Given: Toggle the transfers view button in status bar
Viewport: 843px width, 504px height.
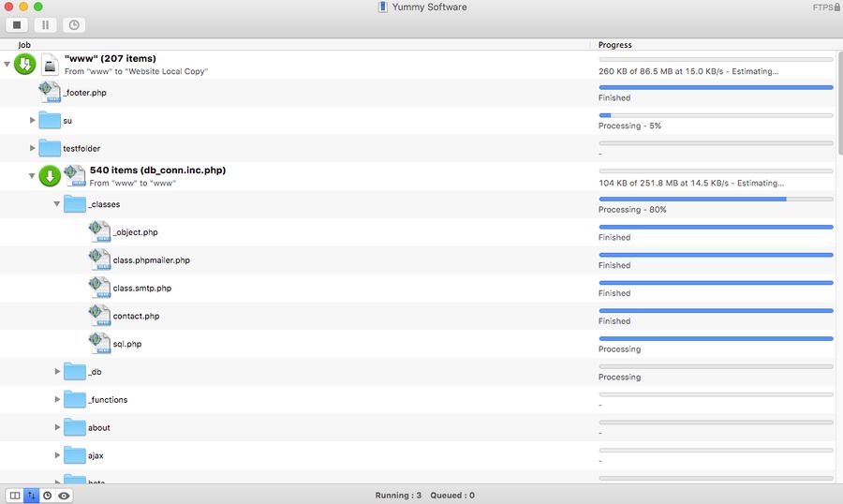Looking at the screenshot, I should (31, 495).
